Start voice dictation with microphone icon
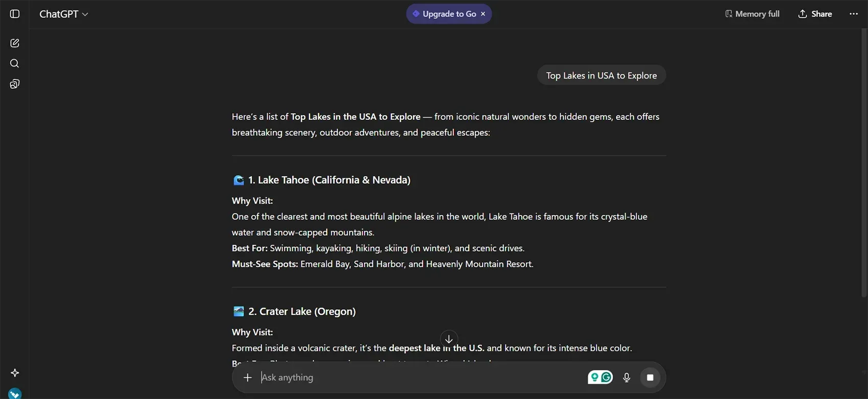The width and height of the screenshot is (868, 399). [x=626, y=378]
